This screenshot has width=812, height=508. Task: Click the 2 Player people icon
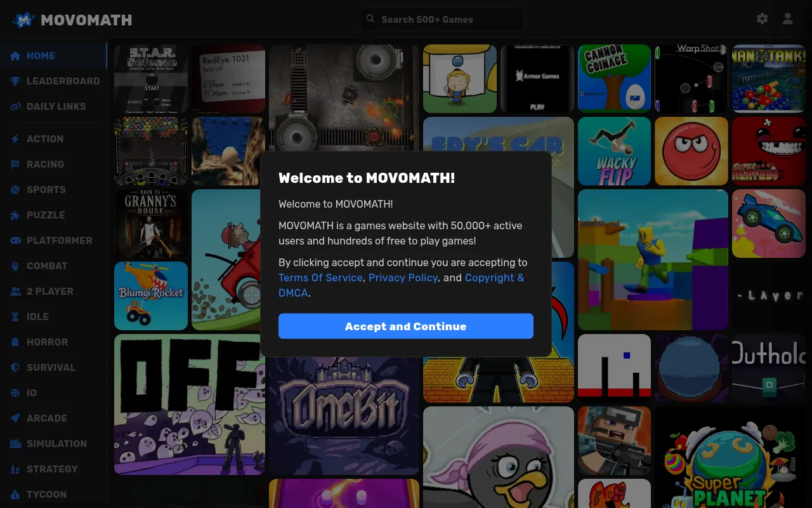15,291
